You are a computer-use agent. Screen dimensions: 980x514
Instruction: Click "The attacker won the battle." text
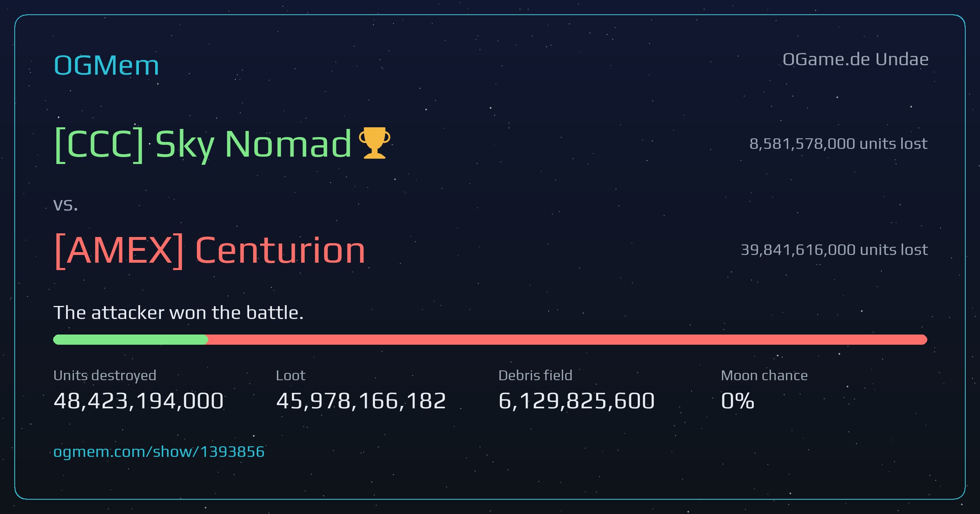pyautogui.click(x=178, y=313)
